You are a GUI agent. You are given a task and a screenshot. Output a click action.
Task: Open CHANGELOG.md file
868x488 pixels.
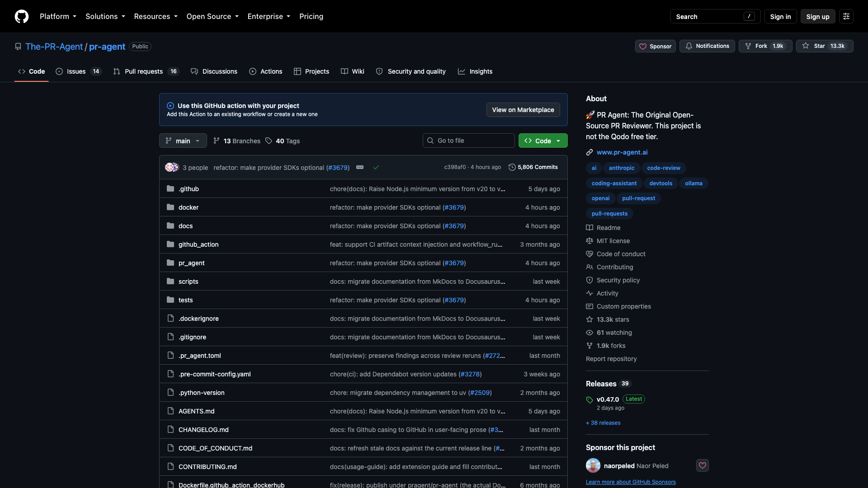(203, 430)
